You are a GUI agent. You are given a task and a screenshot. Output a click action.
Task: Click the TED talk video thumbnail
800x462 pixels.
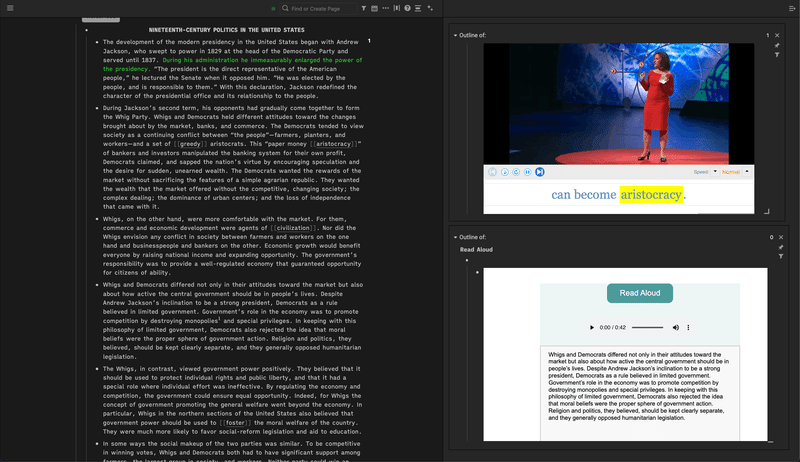click(618, 104)
